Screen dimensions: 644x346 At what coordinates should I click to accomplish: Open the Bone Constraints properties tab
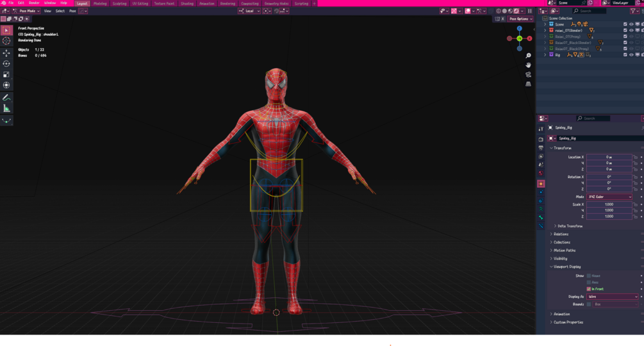[541, 226]
